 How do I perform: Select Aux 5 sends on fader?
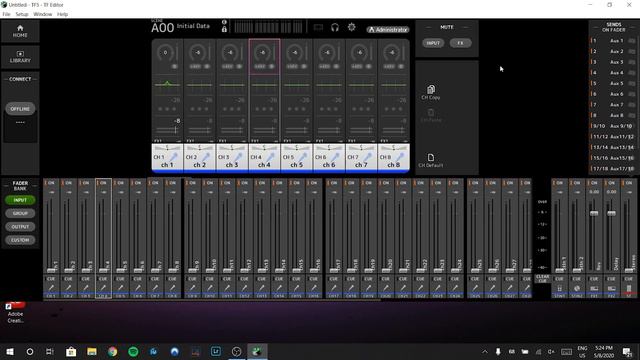coord(613,83)
